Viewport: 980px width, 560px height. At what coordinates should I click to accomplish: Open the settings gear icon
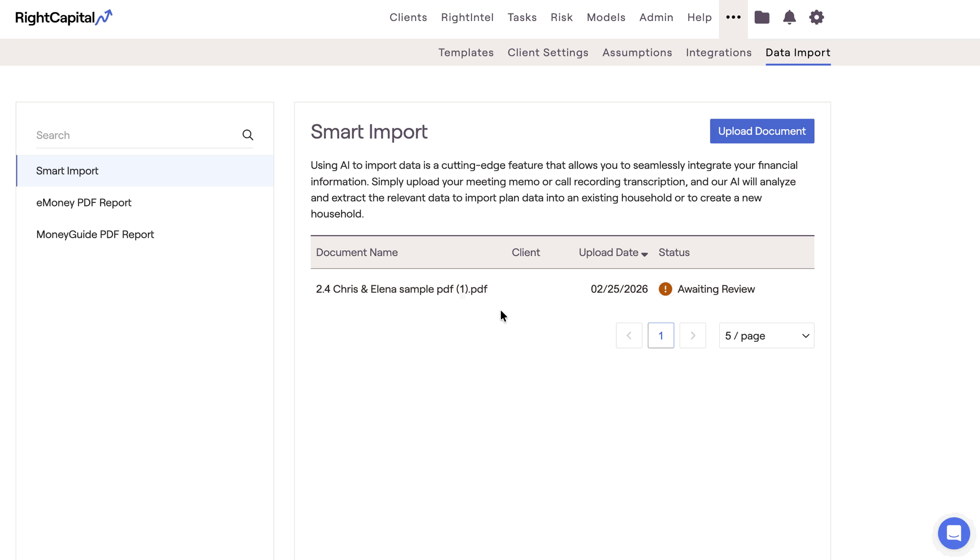point(816,18)
